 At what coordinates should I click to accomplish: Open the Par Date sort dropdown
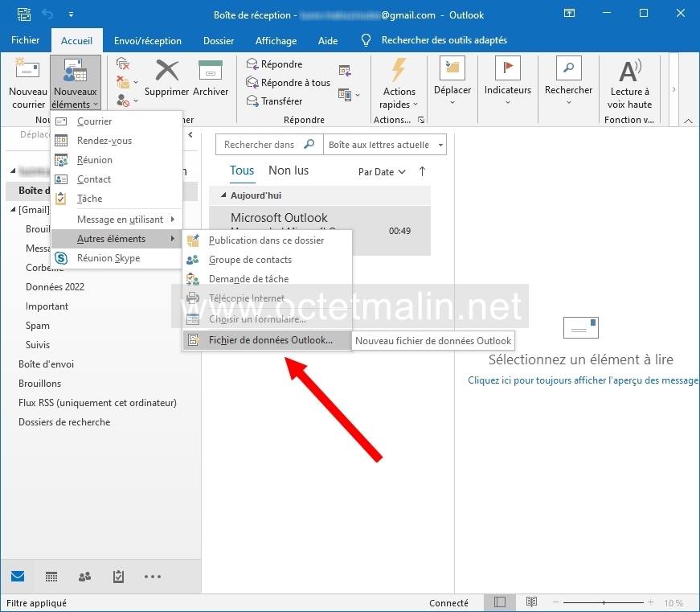pos(382,172)
